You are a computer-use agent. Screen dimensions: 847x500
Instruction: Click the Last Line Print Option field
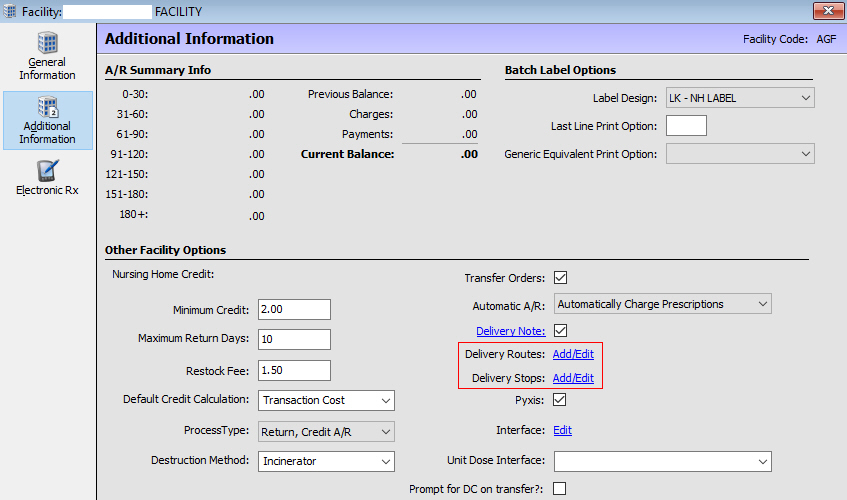pos(686,126)
